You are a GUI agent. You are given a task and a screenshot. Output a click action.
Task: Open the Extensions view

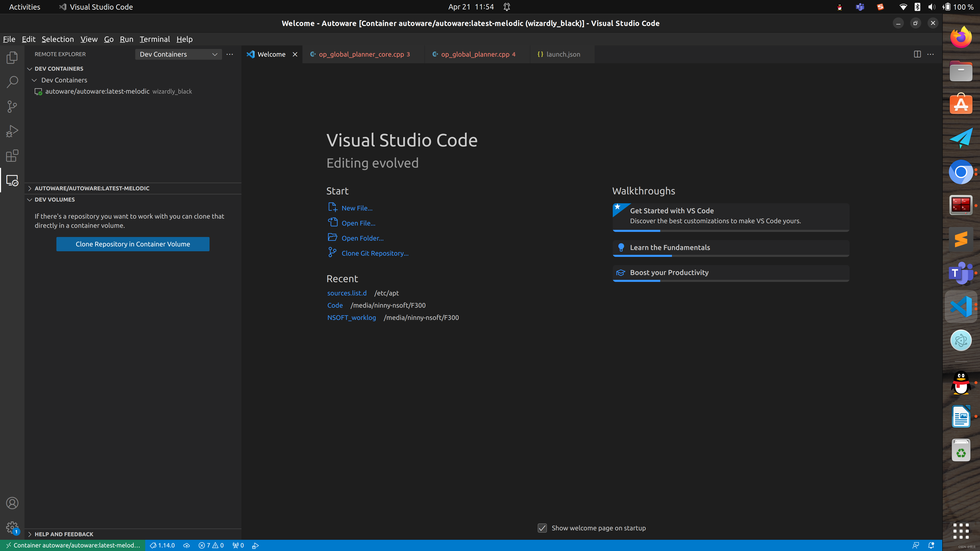pyautogui.click(x=12, y=156)
